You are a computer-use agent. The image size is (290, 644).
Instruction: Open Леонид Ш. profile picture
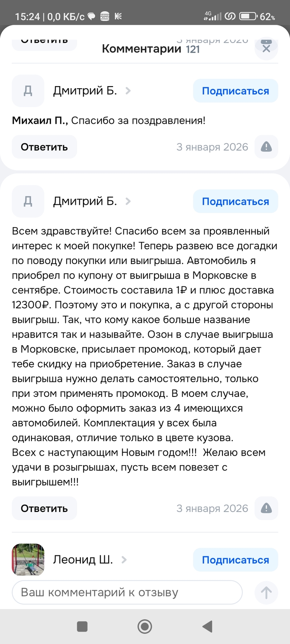pyautogui.click(x=28, y=560)
